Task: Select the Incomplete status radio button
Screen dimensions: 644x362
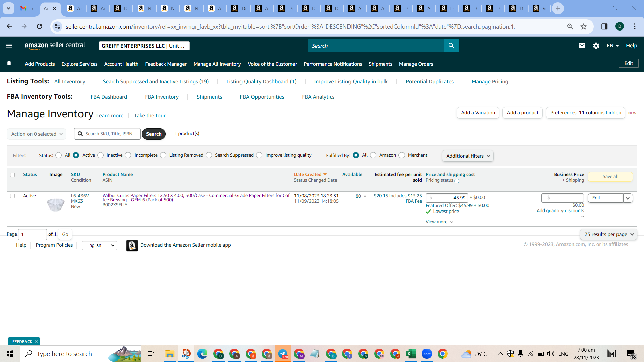Action: pos(128,155)
